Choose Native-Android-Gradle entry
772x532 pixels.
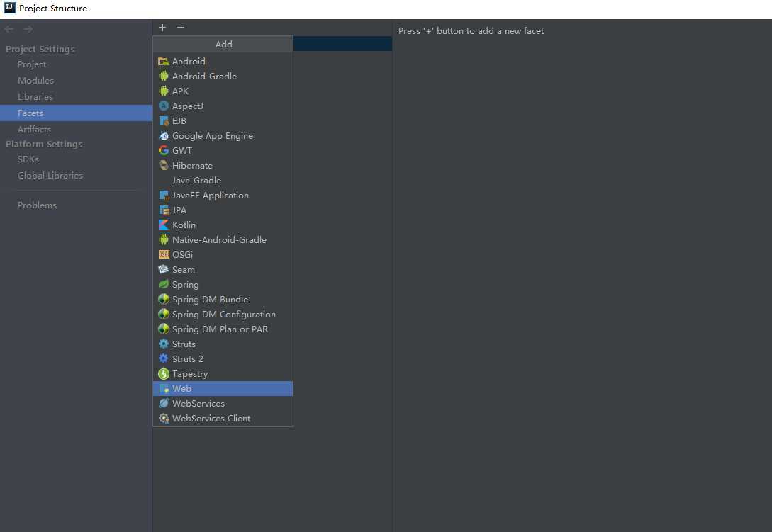coord(223,239)
